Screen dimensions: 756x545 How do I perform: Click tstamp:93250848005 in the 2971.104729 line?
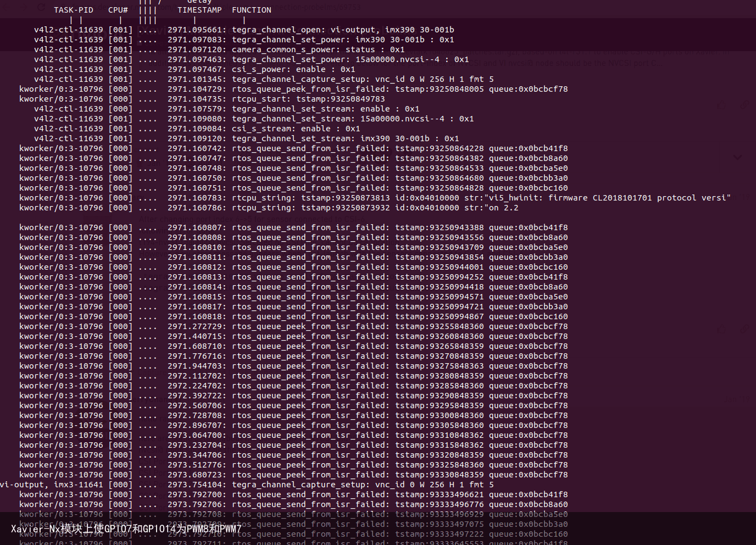(440, 89)
